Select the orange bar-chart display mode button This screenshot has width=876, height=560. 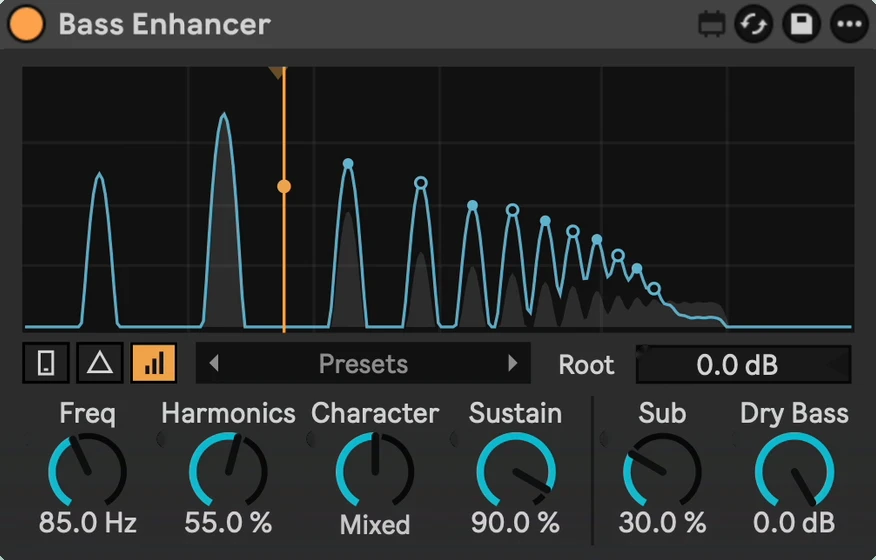point(154,363)
